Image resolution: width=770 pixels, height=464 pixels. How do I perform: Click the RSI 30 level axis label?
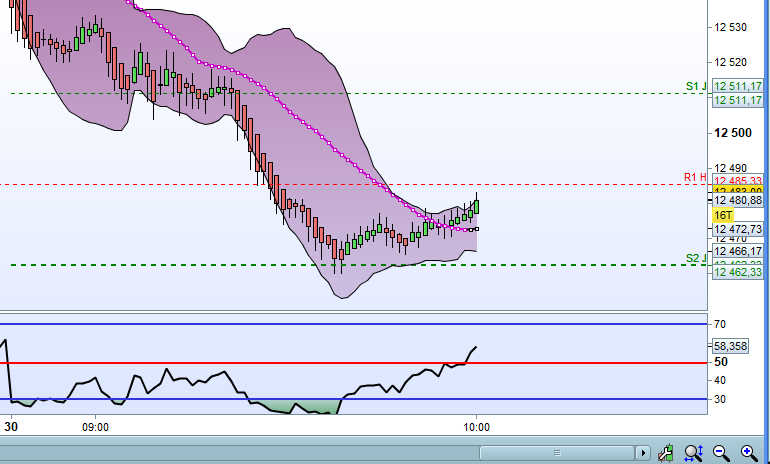720,399
